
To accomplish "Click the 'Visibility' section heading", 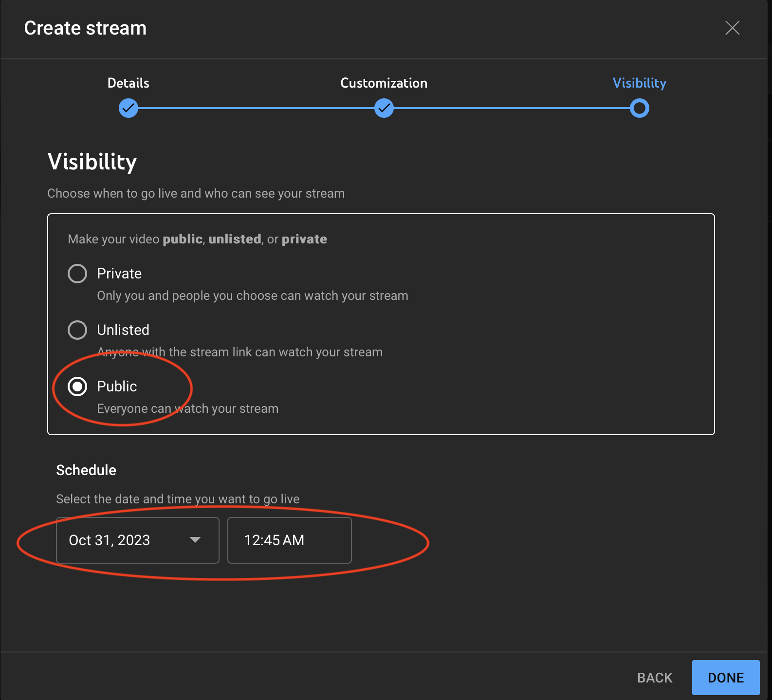I will [x=92, y=162].
